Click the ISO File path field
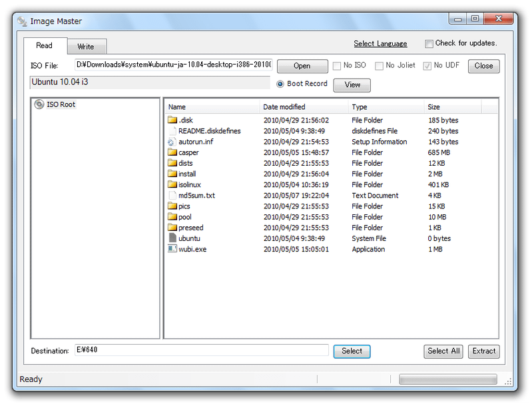 tap(173, 65)
